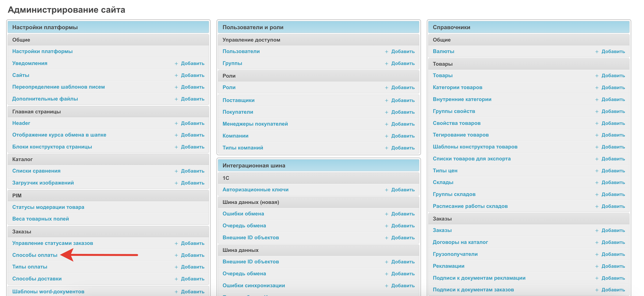Click Добавить for Сайты
644x296 pixels.
pos(193,75)
